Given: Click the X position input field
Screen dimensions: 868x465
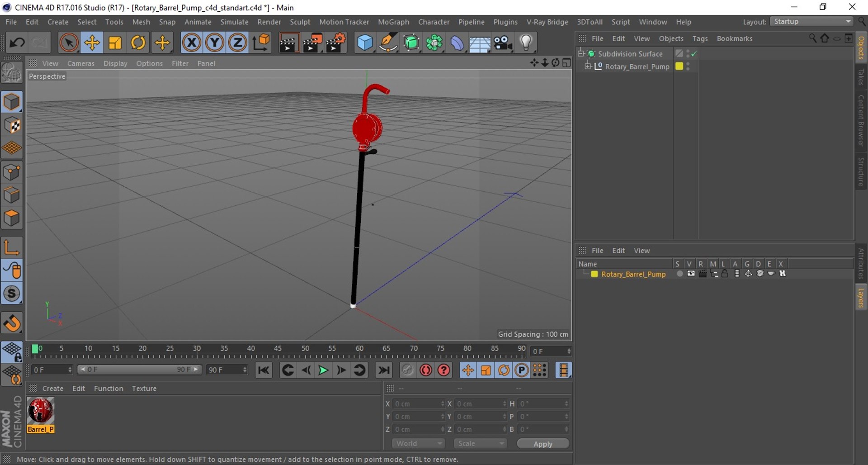Looking at the screenshot, I should click(419, 404).
